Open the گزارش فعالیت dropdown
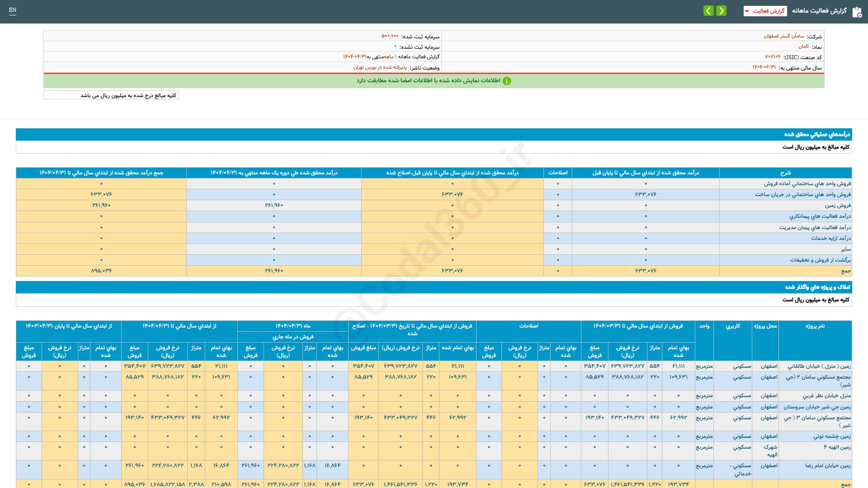This screenshot has height=488, width=868. point(765,11)
